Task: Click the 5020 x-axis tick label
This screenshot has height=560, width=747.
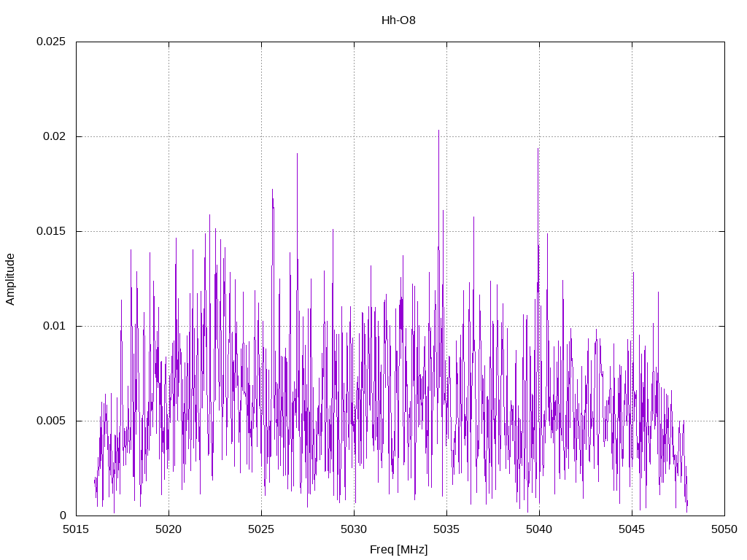Action: coord(169,529)
